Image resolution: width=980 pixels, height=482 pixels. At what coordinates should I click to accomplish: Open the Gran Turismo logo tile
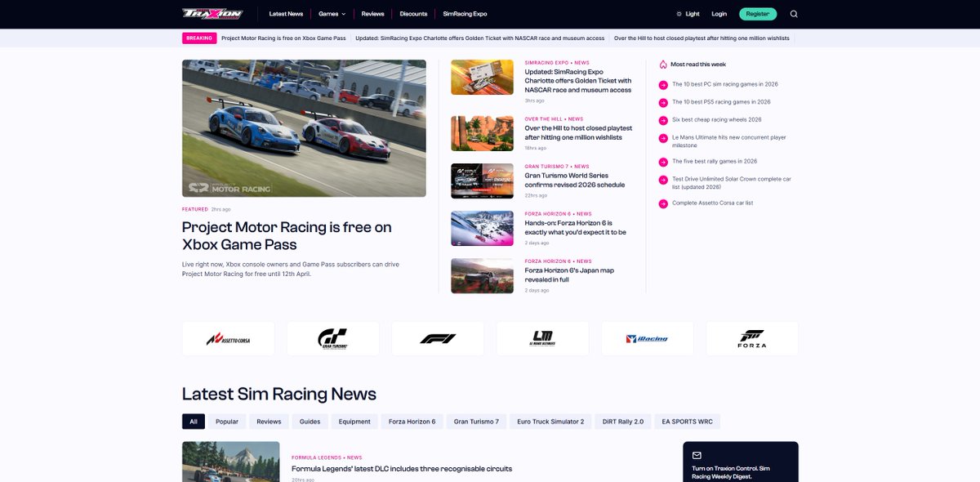click(x=332, y=337)
